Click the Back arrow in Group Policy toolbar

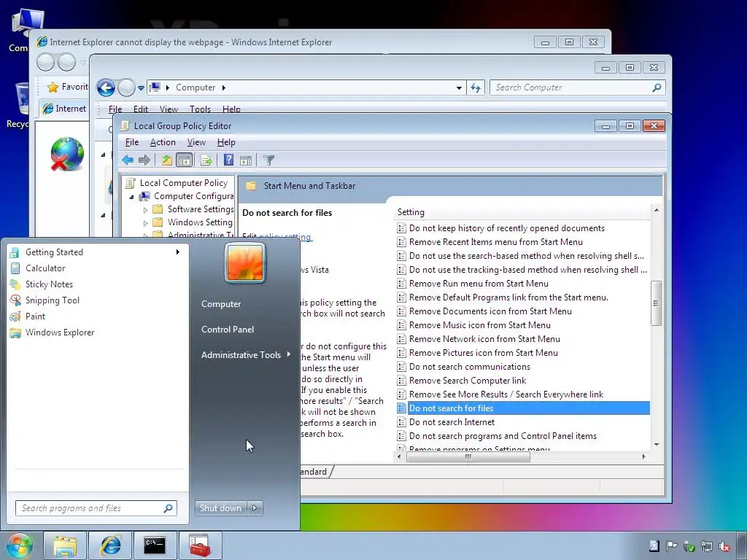pos(127,160)
